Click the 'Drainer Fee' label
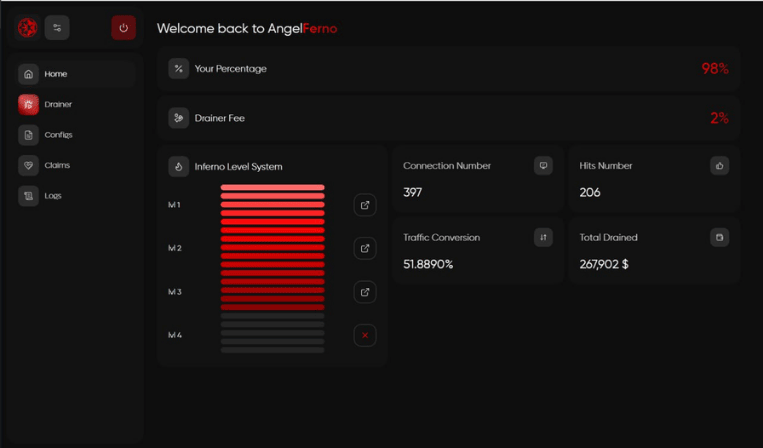Viewport: 763px width, 448px height. (x=219, y=118)
